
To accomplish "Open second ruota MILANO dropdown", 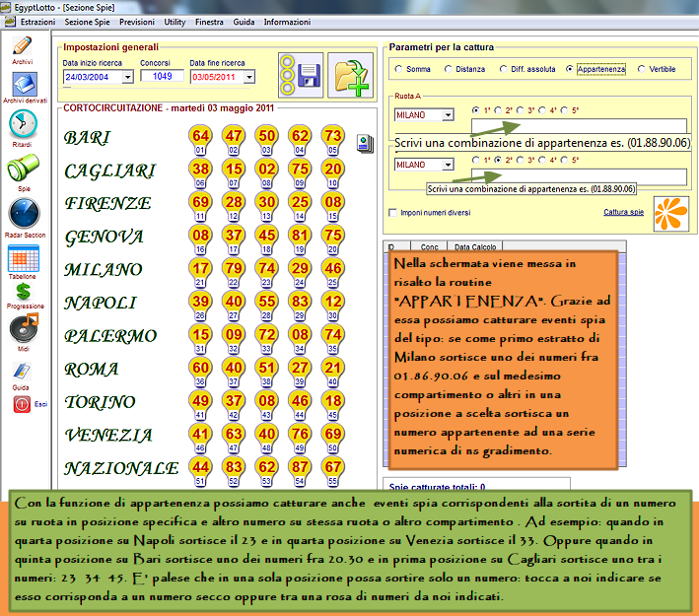I will tap(448, 165).
